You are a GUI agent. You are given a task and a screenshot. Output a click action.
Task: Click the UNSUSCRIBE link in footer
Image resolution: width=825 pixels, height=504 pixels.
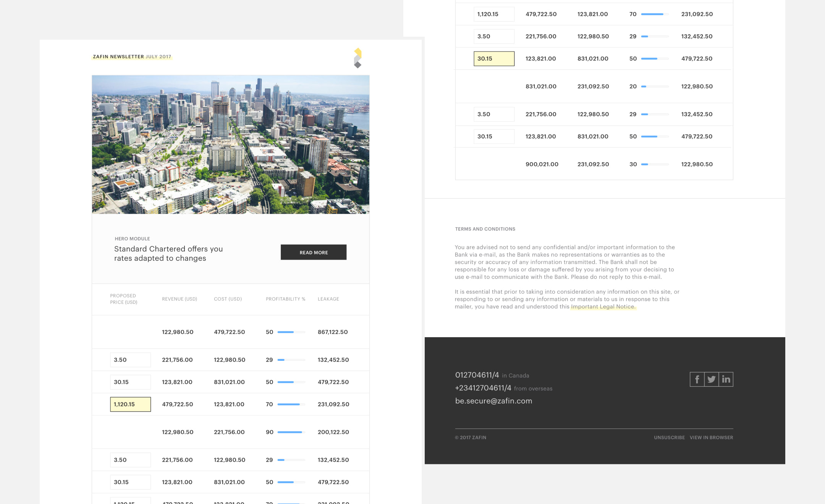click(x=669, y=438)
